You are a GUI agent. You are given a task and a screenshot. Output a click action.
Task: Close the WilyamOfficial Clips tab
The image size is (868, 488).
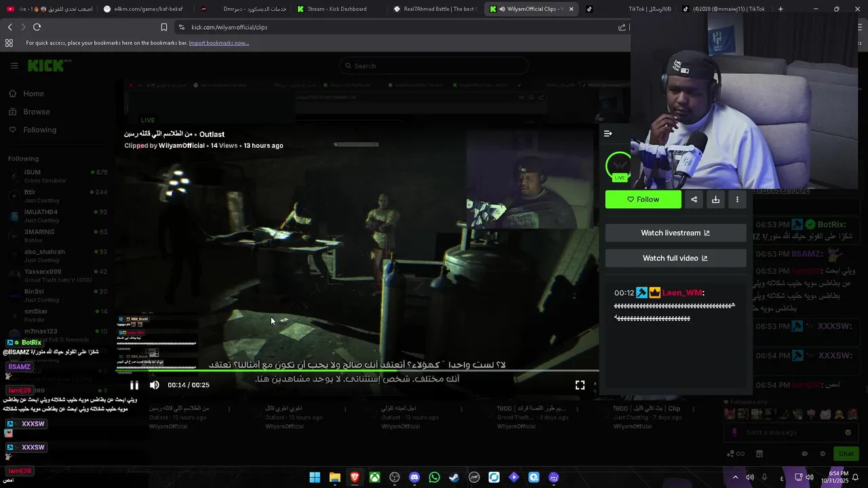pyautogui.click(x=571, y=9)
